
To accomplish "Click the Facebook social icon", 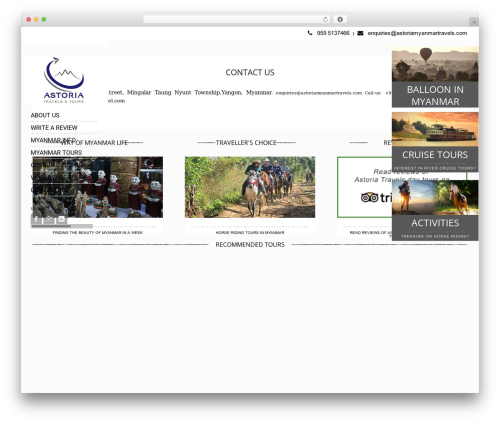I will pyautogui.click(x=36, y=219).
